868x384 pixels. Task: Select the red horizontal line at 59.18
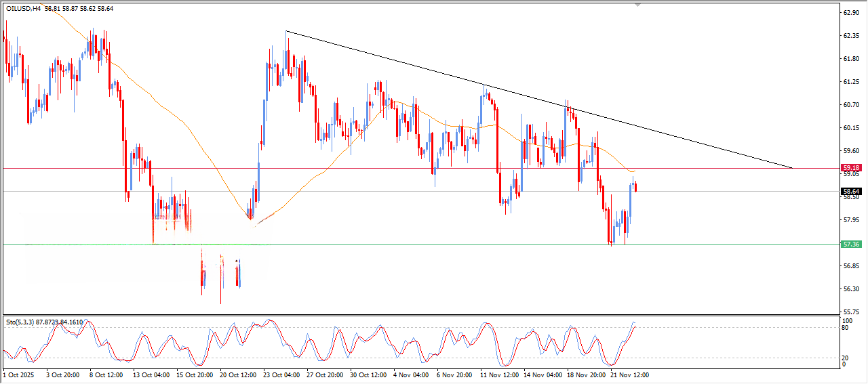[339, 168]
